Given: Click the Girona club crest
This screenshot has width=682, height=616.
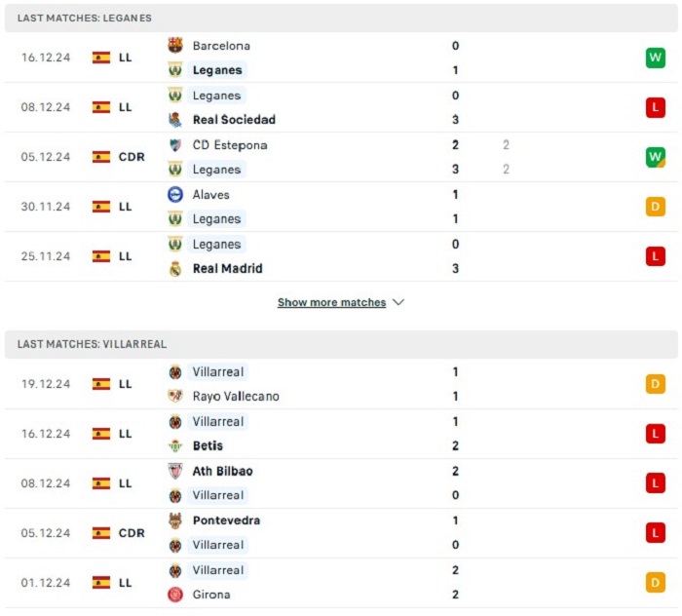Looking at the screenshot, I should tap(175, 595).
